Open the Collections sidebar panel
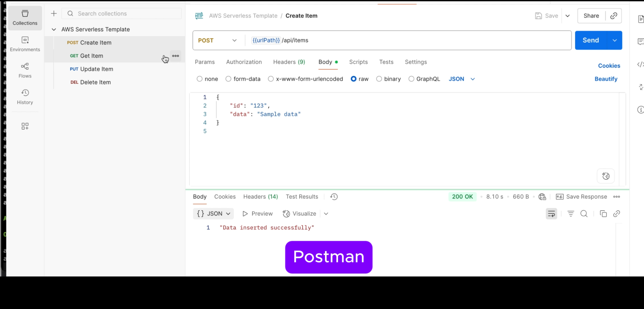Image resolution: width=644 pixels, height=309 pixels. coord(25,18)
